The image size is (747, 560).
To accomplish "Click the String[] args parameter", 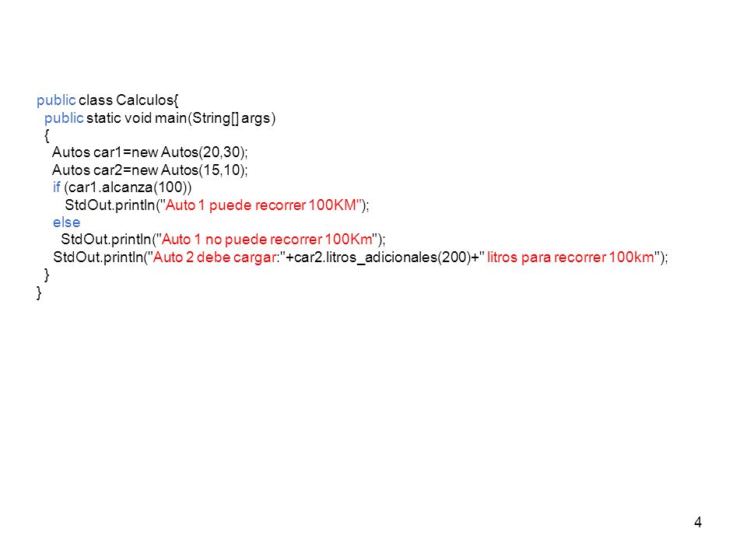I will 231,118.
